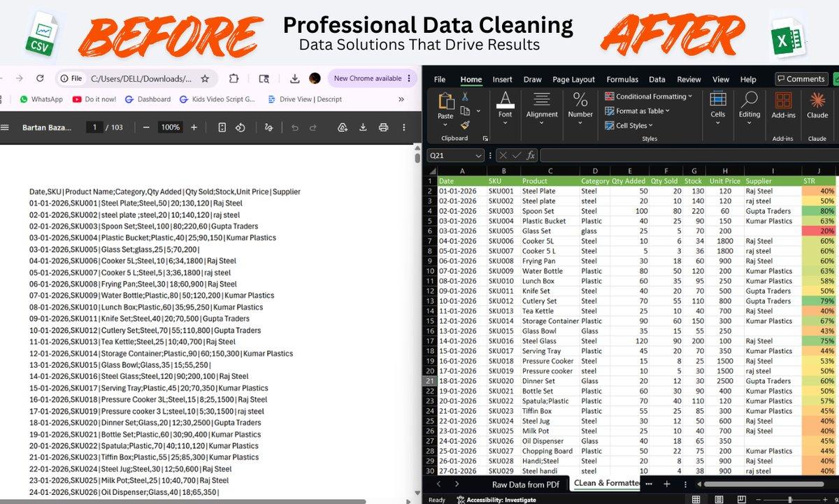The height and width of the screenshot is (504, 839).
Task: Open Cell Styles dropdown
Action: click(x=629, y=125)
